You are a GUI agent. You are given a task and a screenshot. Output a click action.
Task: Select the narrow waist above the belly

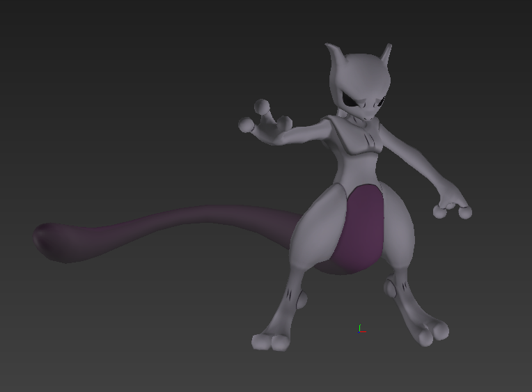360,167
